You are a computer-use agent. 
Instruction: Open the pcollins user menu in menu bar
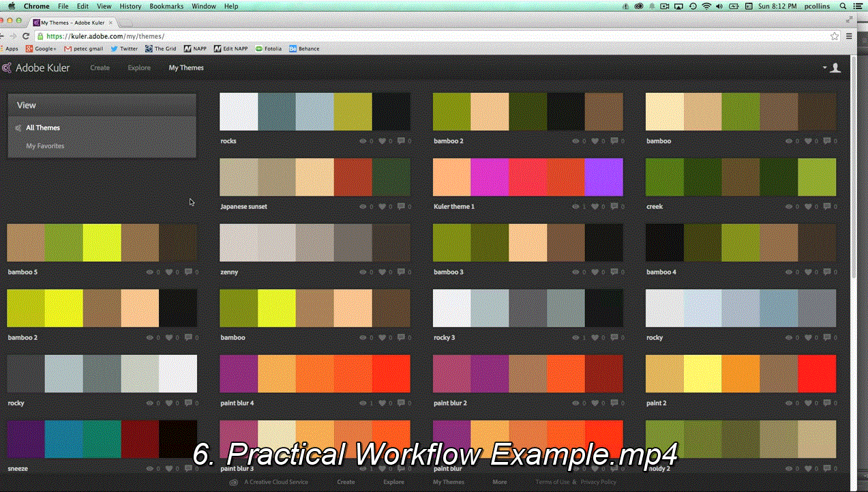click(818, 6)
